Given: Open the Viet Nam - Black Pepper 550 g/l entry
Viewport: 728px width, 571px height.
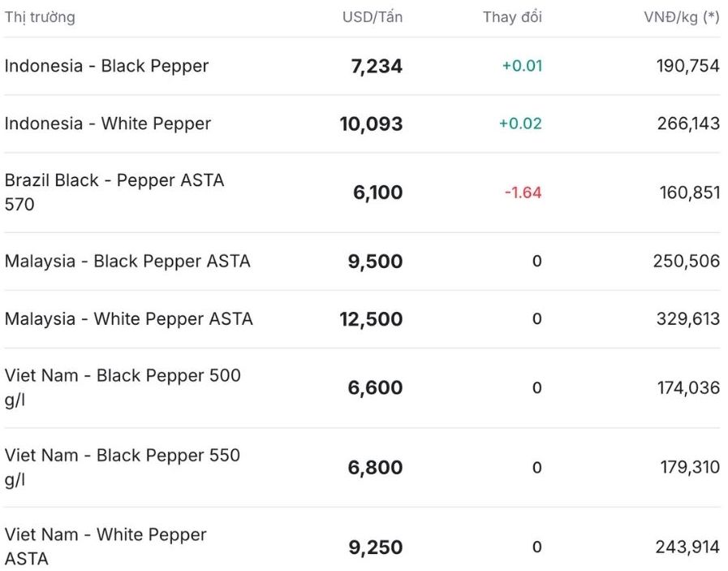Looking at the screenshot, I should tap(123, 467).
